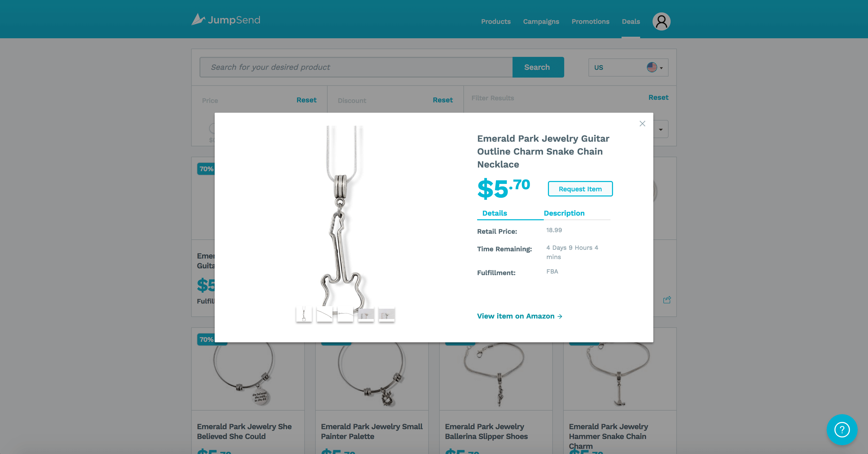The width and height of the screenshot is (868, 454).
Task: Focus the product search field
Action: [356, 67]
